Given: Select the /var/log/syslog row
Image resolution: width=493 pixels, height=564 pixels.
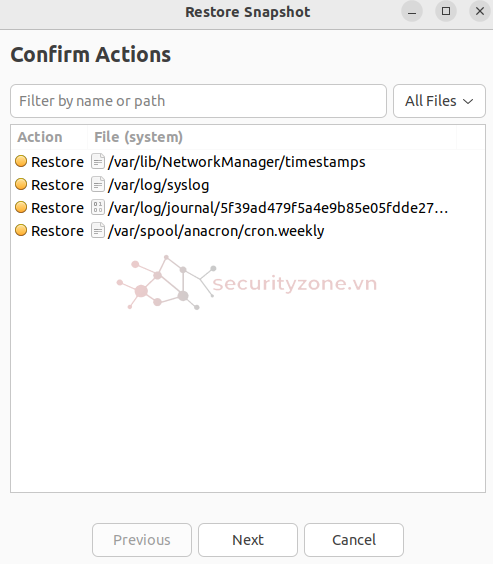Looking at the screenshot, I should click(x=248, y=185).
